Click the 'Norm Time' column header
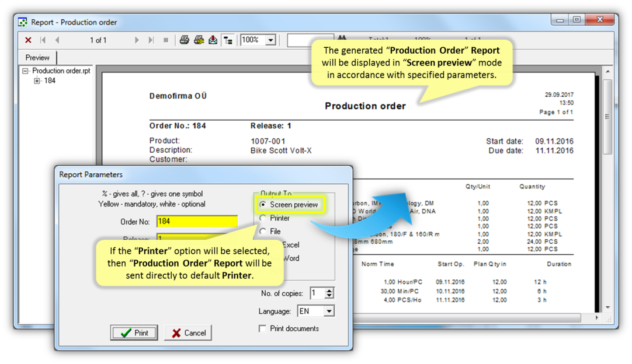The image size is (632, 364). point(378,264)
